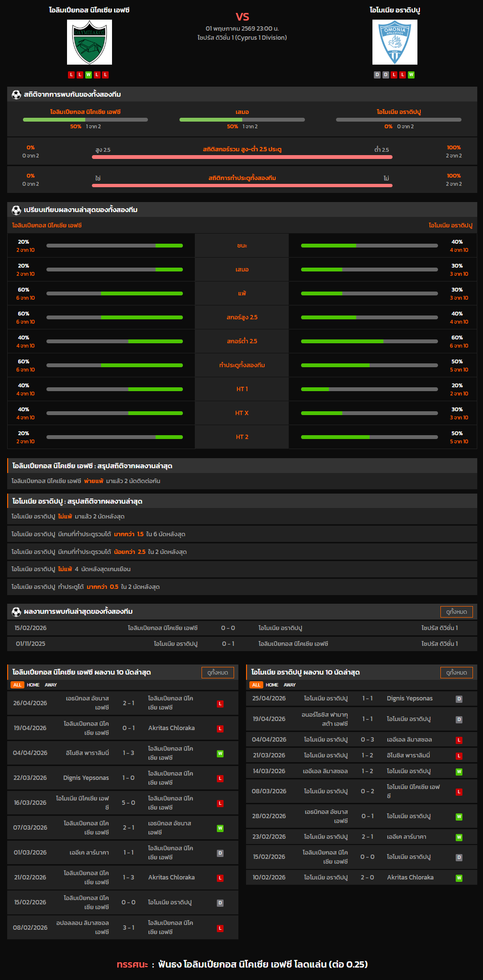Click L result badge for Olympiakos 19/04/2026 match
Image resolution: width=483 pixels, height=980 pixels.
[220, 729]
